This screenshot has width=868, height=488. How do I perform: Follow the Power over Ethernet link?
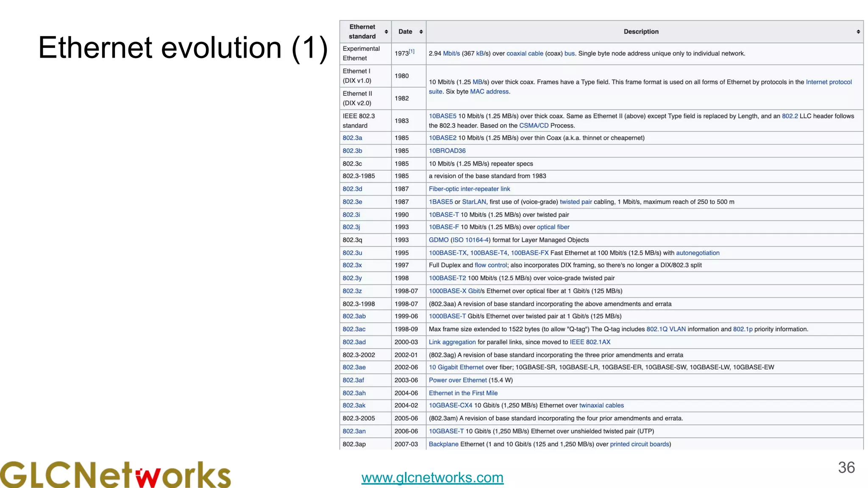tap(458, 380)
